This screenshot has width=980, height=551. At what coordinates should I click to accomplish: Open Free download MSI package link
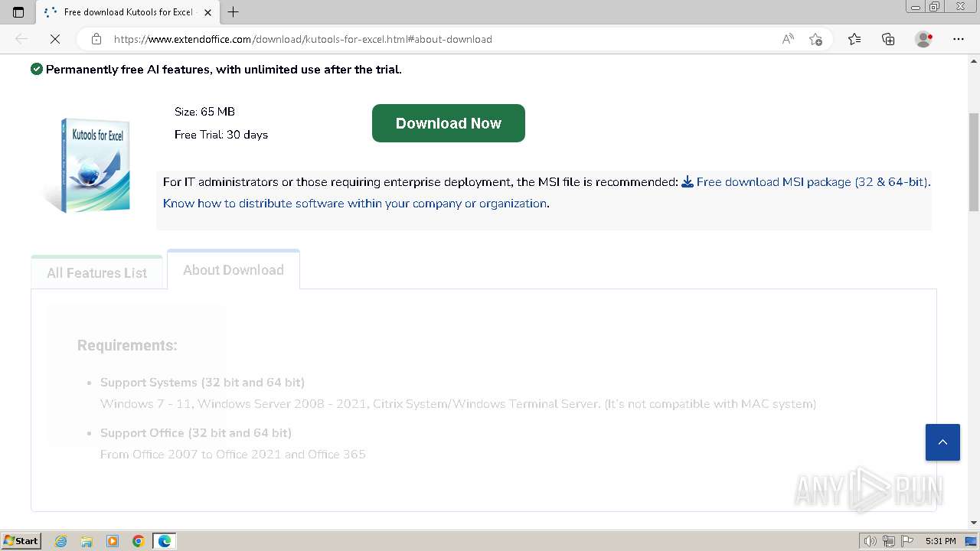tap(805, 182)
